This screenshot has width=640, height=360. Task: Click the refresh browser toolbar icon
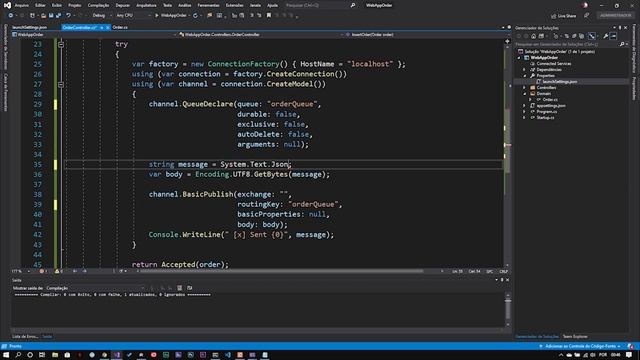click(x=195, y=16)
